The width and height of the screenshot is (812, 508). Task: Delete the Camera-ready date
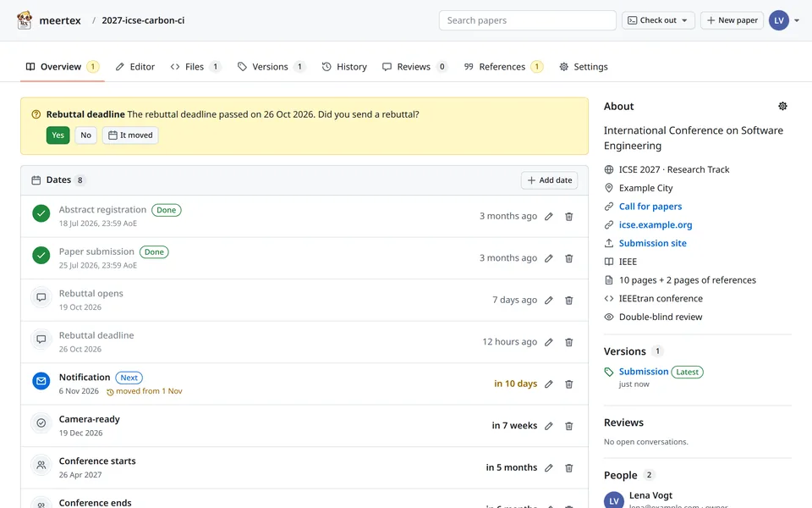click(568, 426)
